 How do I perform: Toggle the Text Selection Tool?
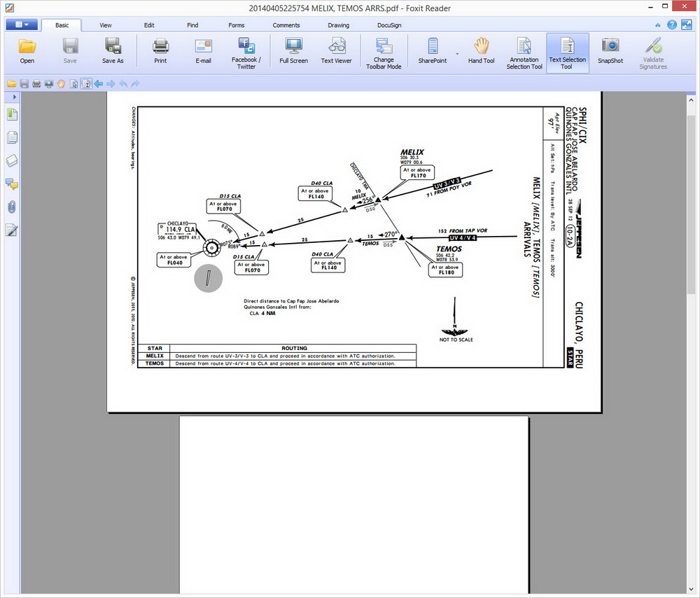567,53
